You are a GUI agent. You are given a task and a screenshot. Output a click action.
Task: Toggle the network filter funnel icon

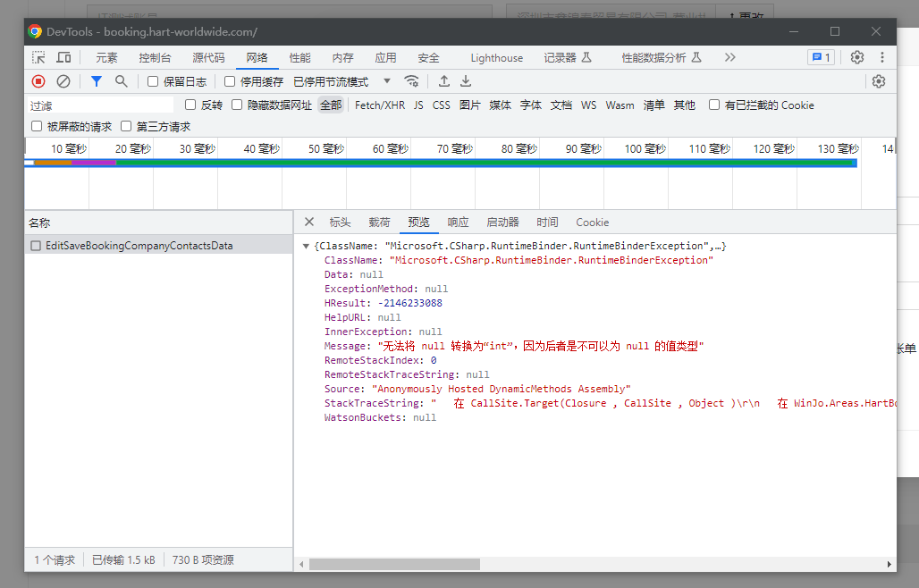click(97, 81)
